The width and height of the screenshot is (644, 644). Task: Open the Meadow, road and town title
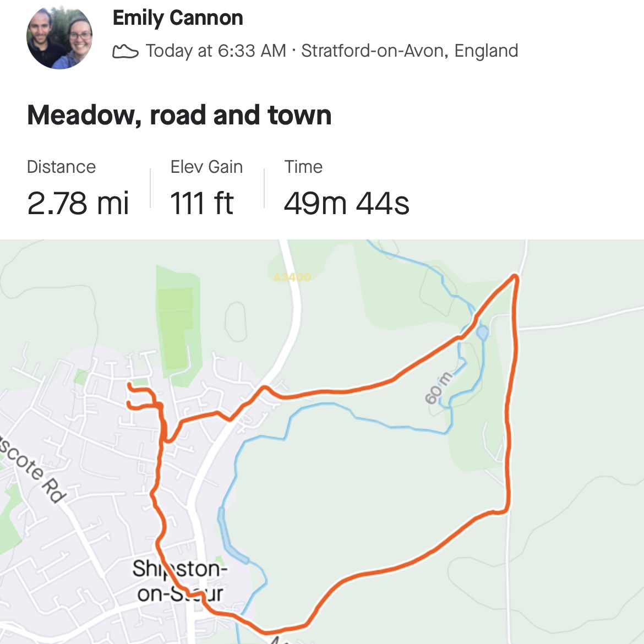coord(179,116)
